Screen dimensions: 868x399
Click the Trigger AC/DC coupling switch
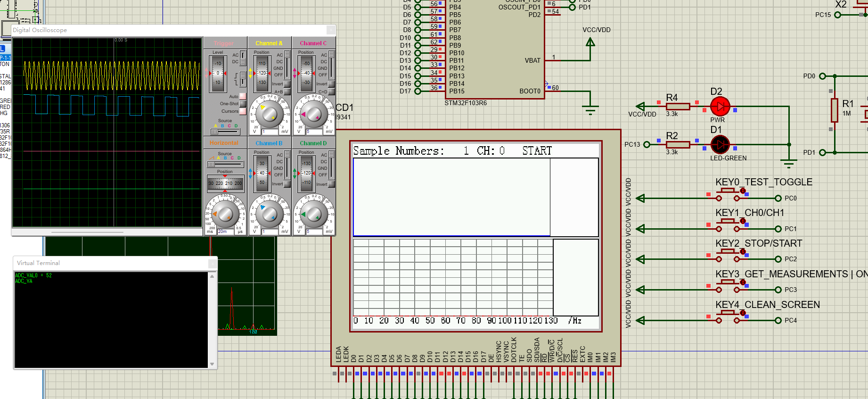(243, 58)
